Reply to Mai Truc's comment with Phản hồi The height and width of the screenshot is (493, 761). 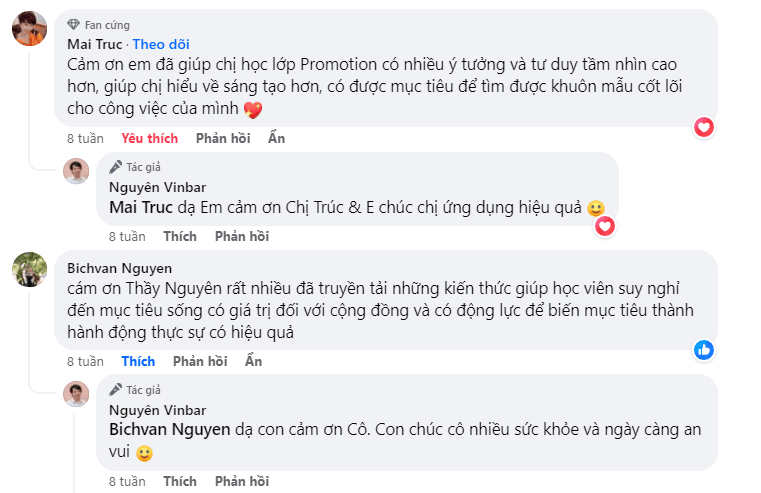[223, 138]
